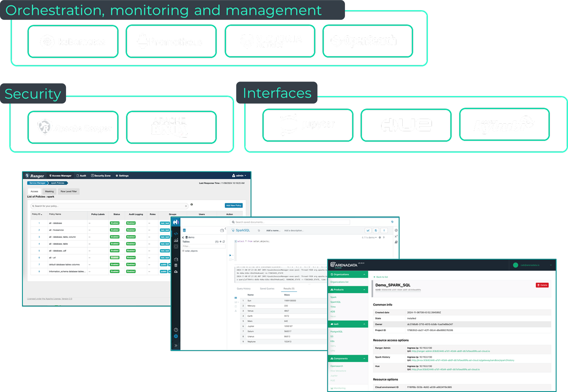
Task: Open the Hue importer cloud upload icon
Action: [176, 272]
